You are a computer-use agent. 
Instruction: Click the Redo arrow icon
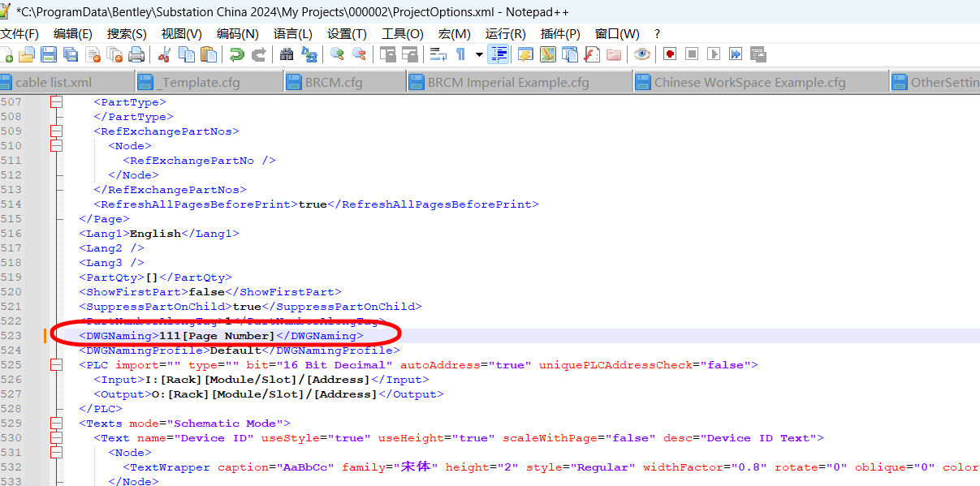[x=259, y=54]
